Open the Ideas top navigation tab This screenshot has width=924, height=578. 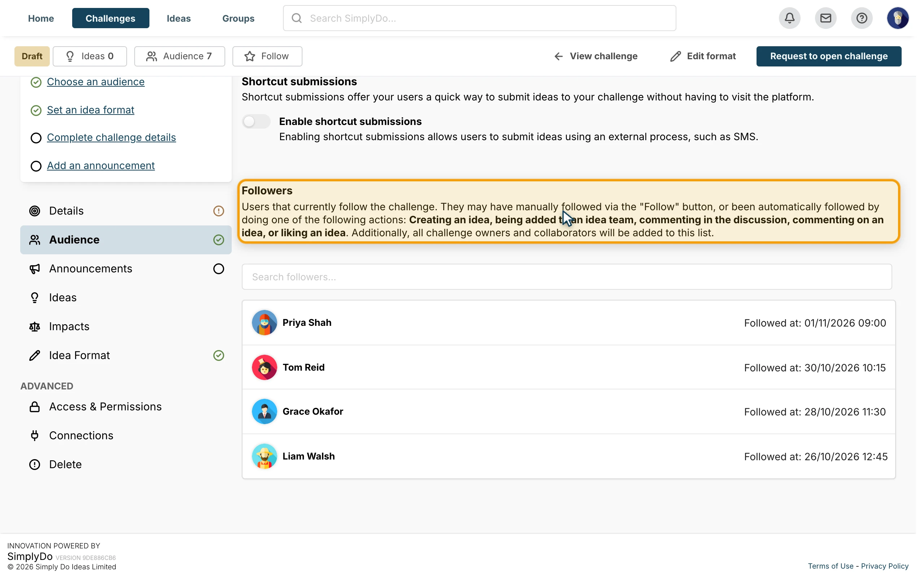(x=179, y=18)
